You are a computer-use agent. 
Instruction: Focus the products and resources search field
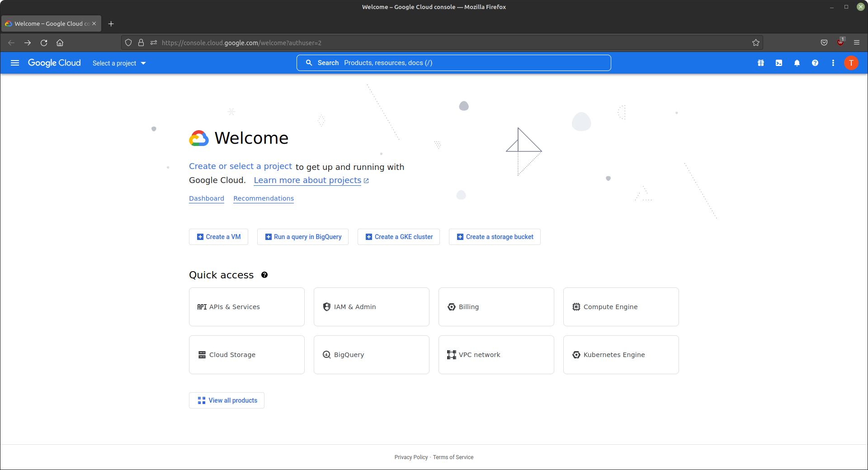[x=454, y=63]
